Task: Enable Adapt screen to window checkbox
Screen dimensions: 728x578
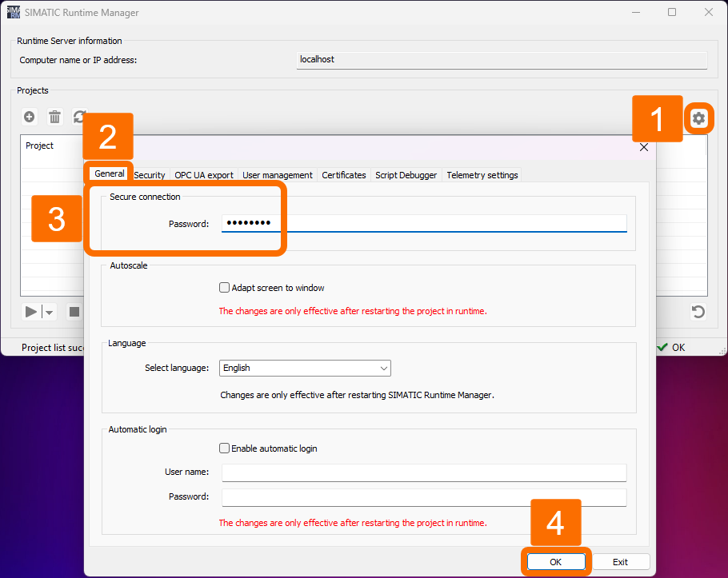Action: point(224,288)
